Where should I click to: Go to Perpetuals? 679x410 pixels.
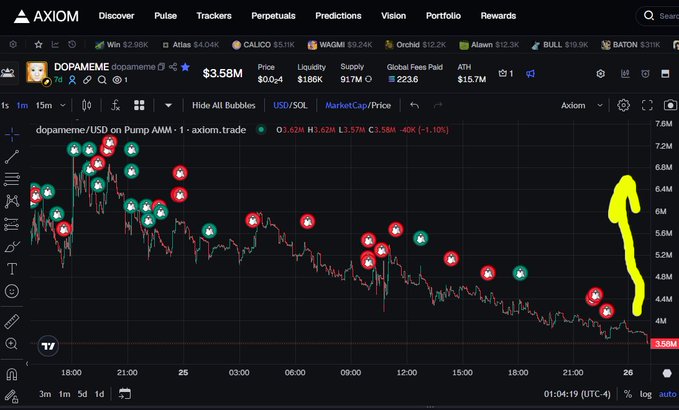click(x=273, y=16)
